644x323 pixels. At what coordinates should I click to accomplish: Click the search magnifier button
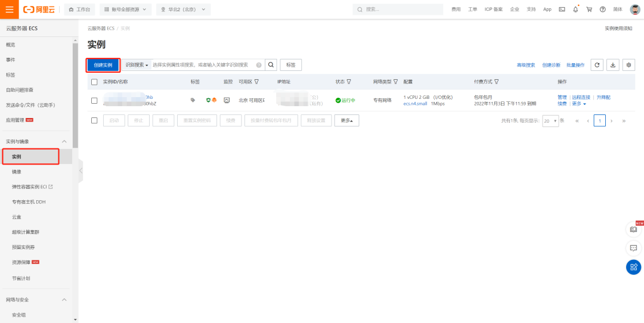[x=271, y=65]
